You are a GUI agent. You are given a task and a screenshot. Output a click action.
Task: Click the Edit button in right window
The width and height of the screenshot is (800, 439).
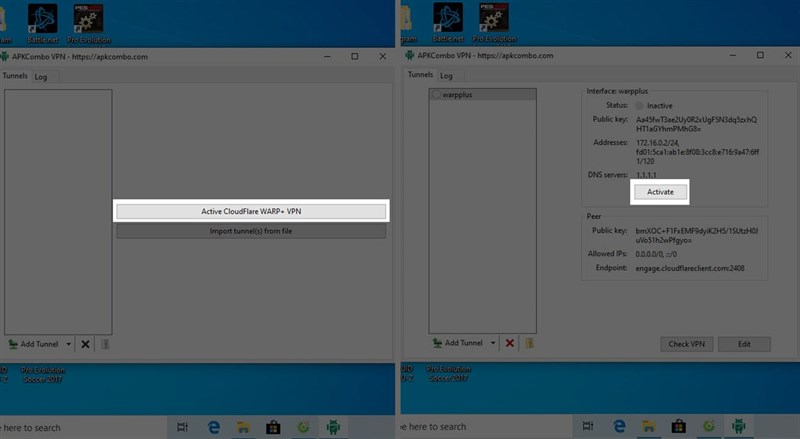(x=744, y=344)
